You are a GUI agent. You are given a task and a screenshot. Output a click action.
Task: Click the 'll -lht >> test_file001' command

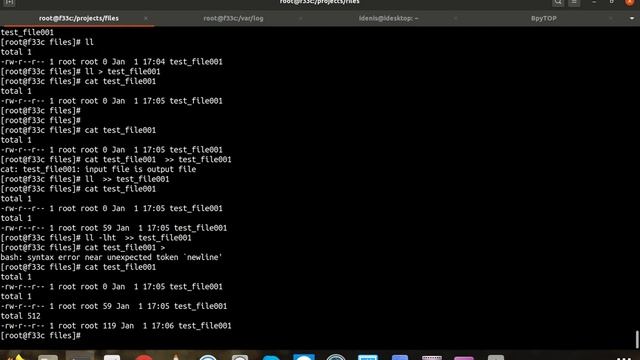(96, 238)
